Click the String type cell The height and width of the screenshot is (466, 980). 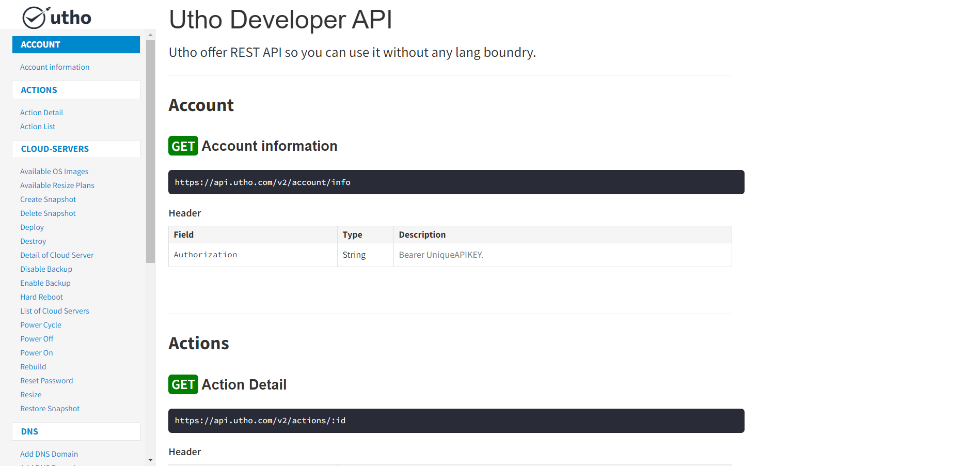pos(366,255)
